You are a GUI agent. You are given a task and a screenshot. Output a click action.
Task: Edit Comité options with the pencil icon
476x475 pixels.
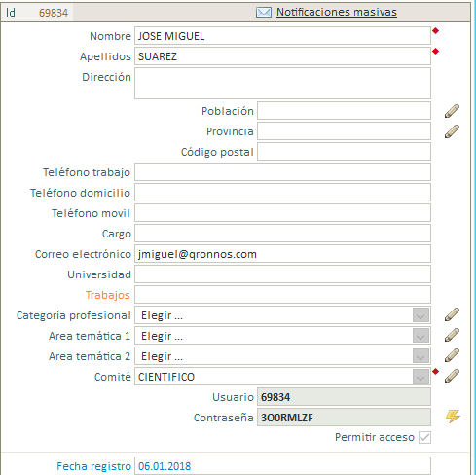(x=452, y=376)
